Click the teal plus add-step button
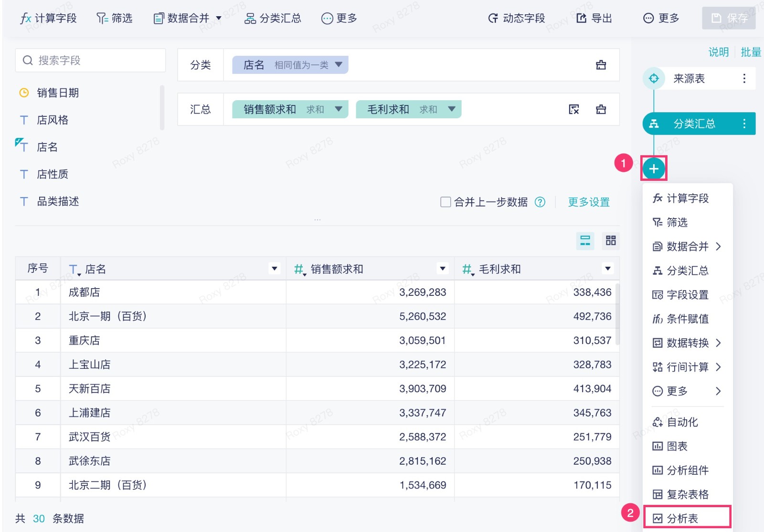 pos(653,168)
